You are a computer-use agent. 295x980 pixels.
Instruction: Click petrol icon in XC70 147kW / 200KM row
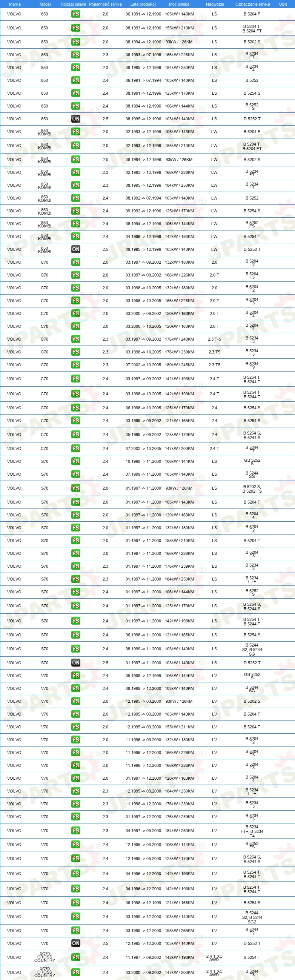point(76,972)
